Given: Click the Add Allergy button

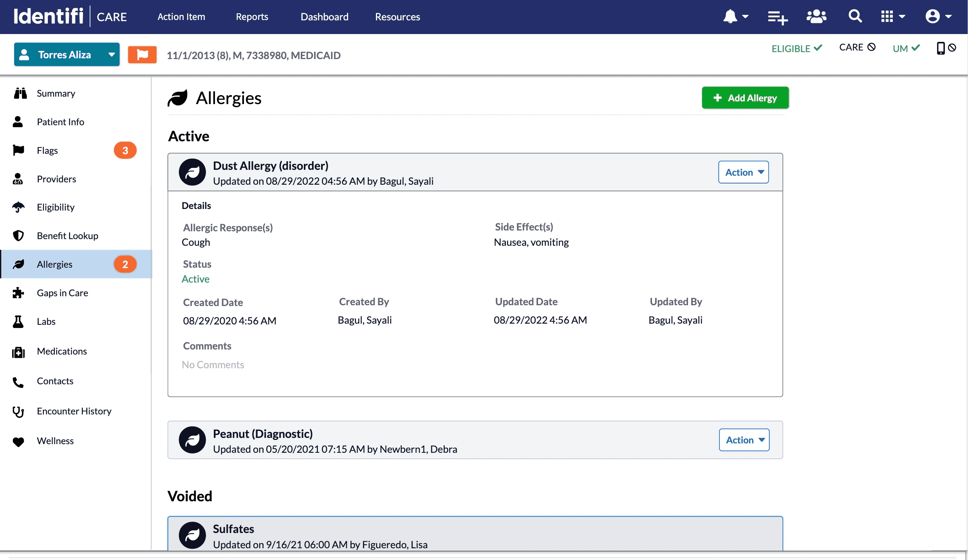Looking at the screenshot, I should click(745, 98).
